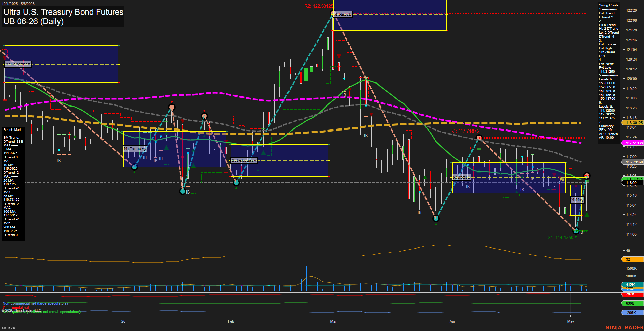Click UTrend 2 under Pvt. Trend
The image size is (644, 331).
click(606, 17)
